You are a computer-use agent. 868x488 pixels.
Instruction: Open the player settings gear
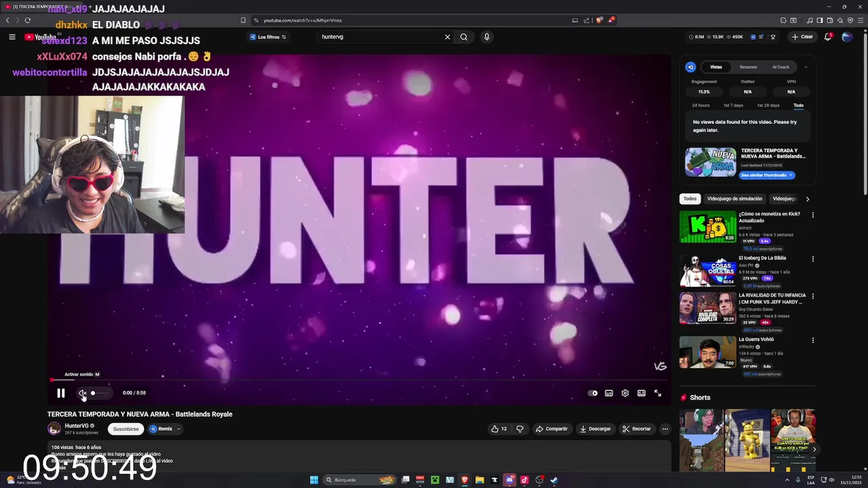625,393
